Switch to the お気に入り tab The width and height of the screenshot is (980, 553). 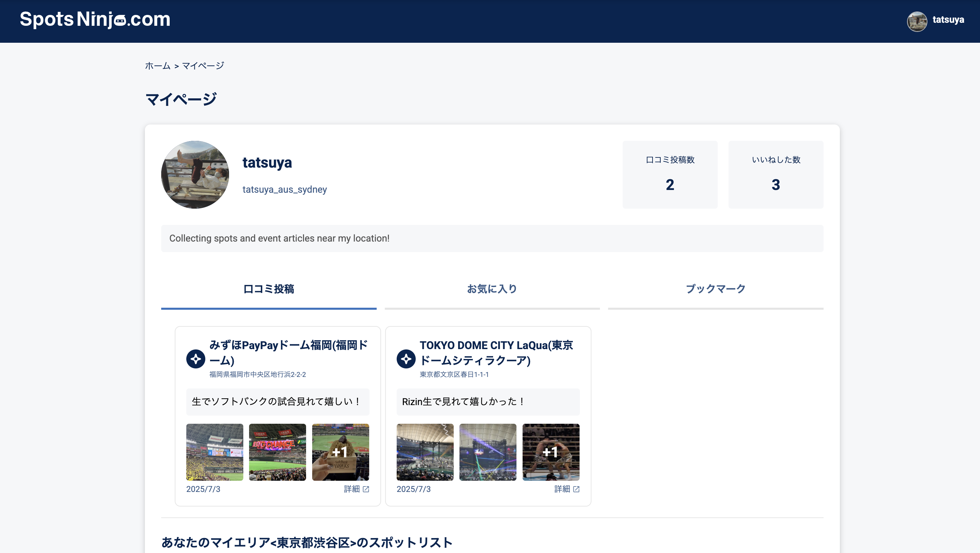click(x=492, y=289)
